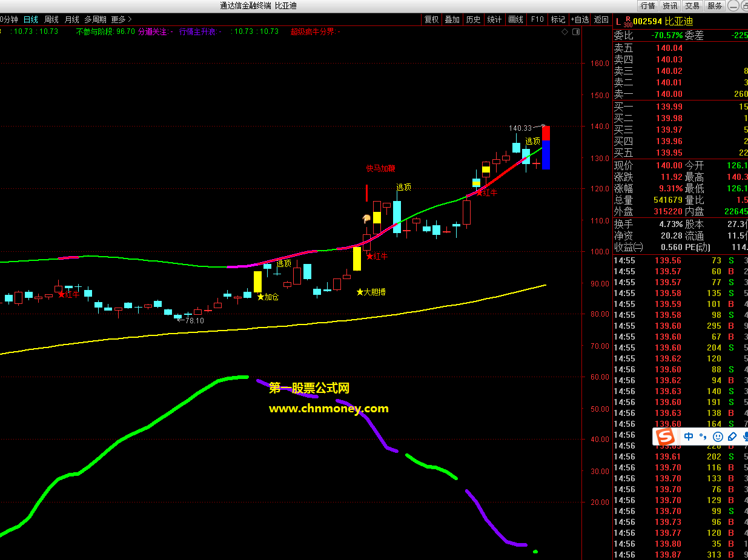Click the 委比 value -70.57%
The width and height of the screenshot is (748, 560).
click(667, 35)
